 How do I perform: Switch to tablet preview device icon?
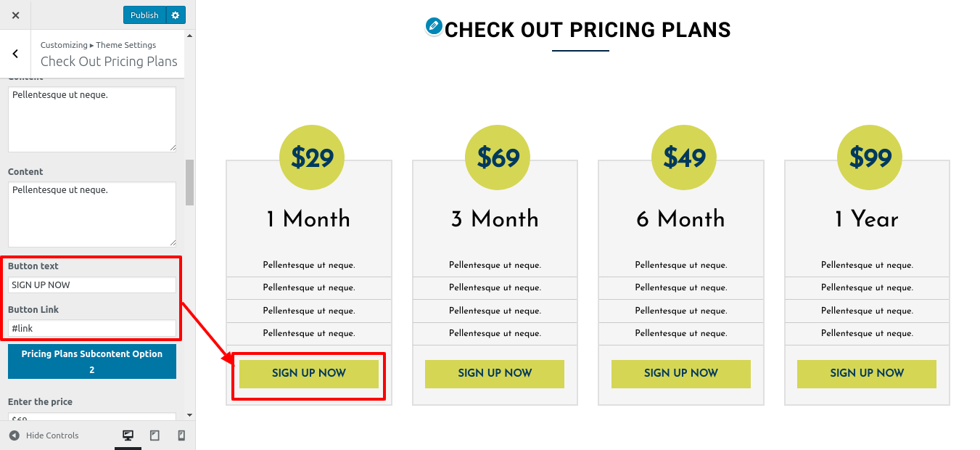155,435
